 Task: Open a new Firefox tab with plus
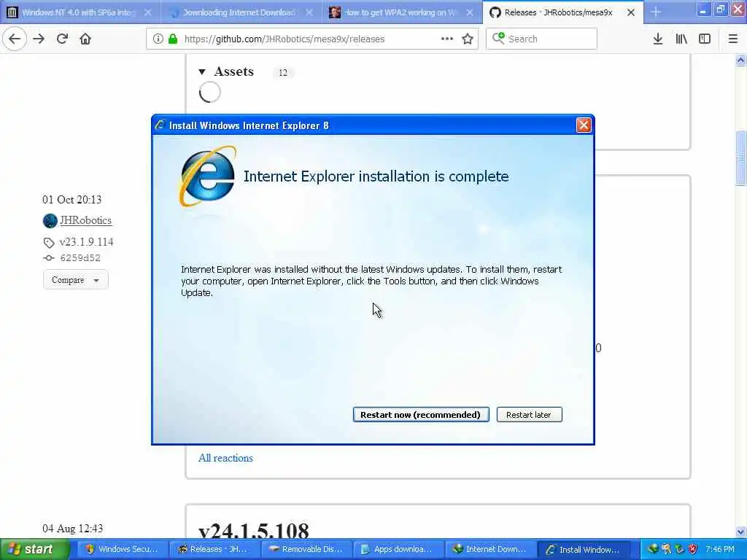656,12
